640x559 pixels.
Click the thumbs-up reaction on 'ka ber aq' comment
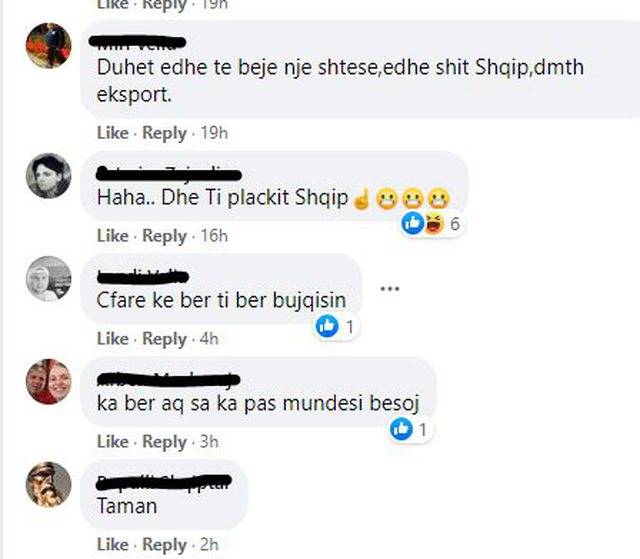tap(401, 429)
